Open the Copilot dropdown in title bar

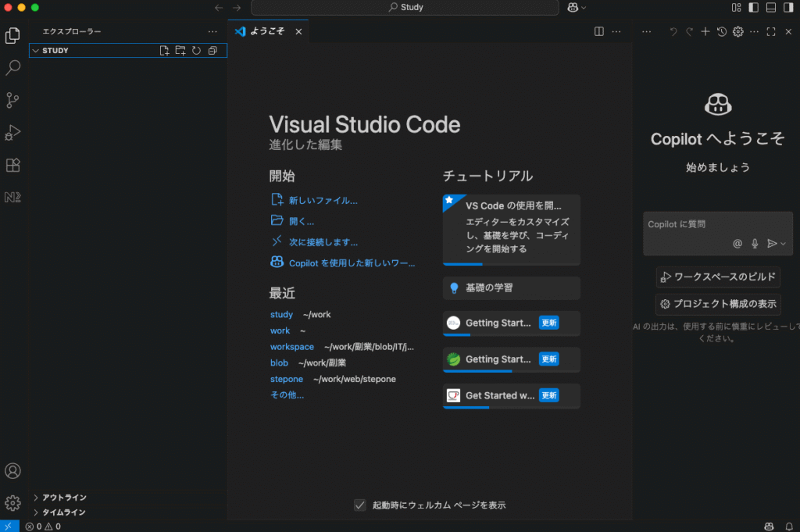click(x=577, y=8)
